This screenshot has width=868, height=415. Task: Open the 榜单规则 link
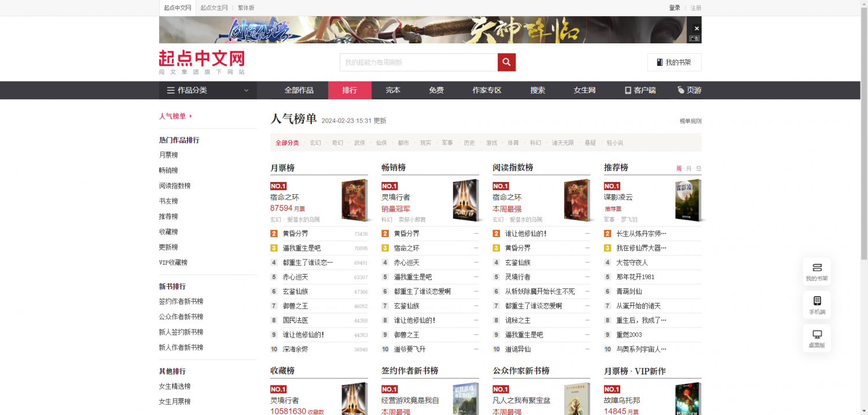pyautogui.click(x=690, y=121)
